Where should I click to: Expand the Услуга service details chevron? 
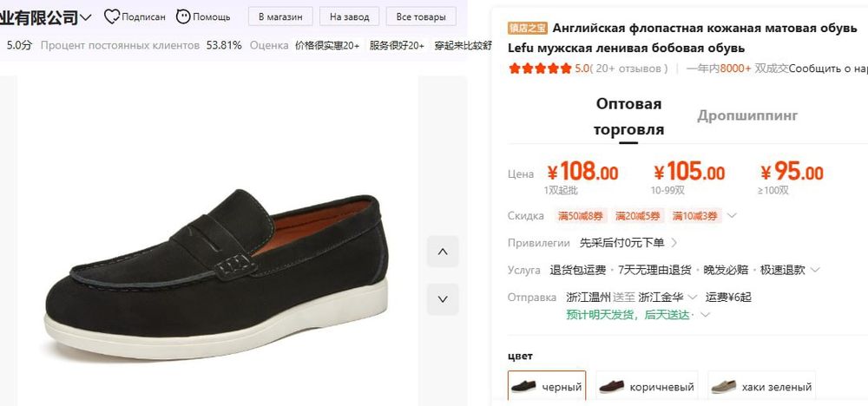pyautogui.click(x=814, y=271)
